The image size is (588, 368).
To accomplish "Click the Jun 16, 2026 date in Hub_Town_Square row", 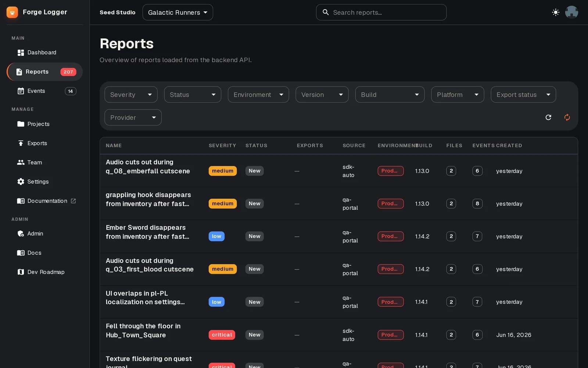I will coord(514,335).
